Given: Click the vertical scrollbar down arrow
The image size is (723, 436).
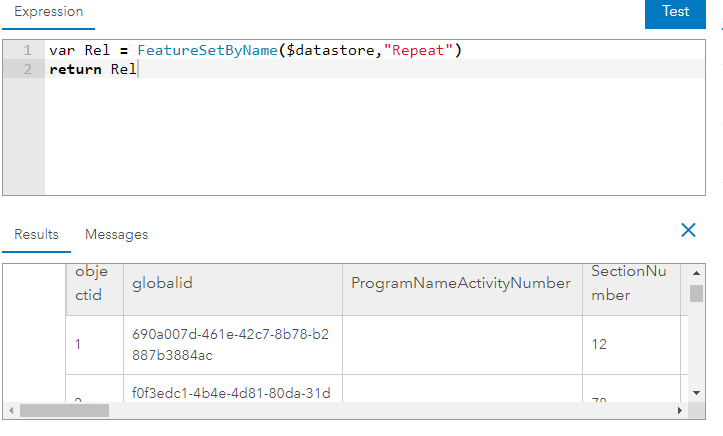Looking at the screenshot, I should click(x=697, y=393).
